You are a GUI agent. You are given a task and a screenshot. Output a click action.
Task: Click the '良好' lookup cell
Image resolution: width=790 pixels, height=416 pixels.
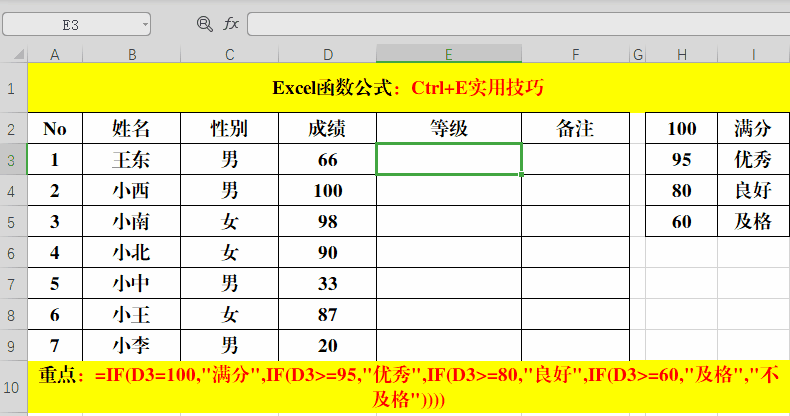tap(754, 190)
